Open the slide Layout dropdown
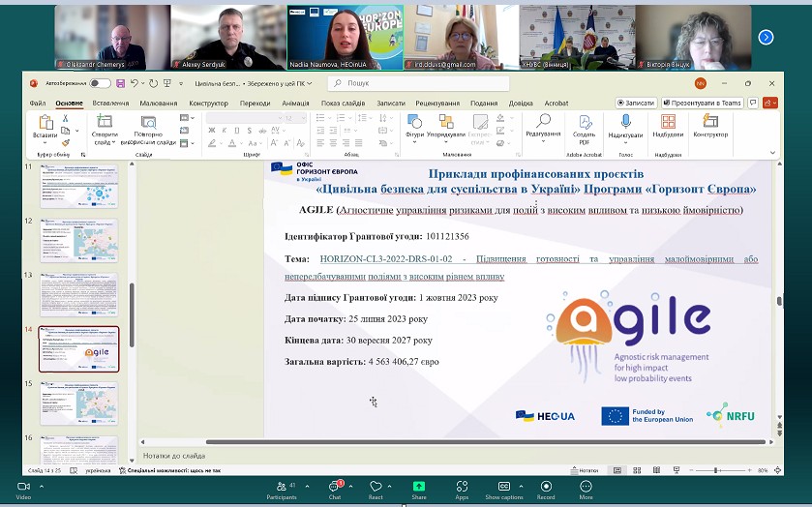 pyautogui.click(x=187, y=118)
